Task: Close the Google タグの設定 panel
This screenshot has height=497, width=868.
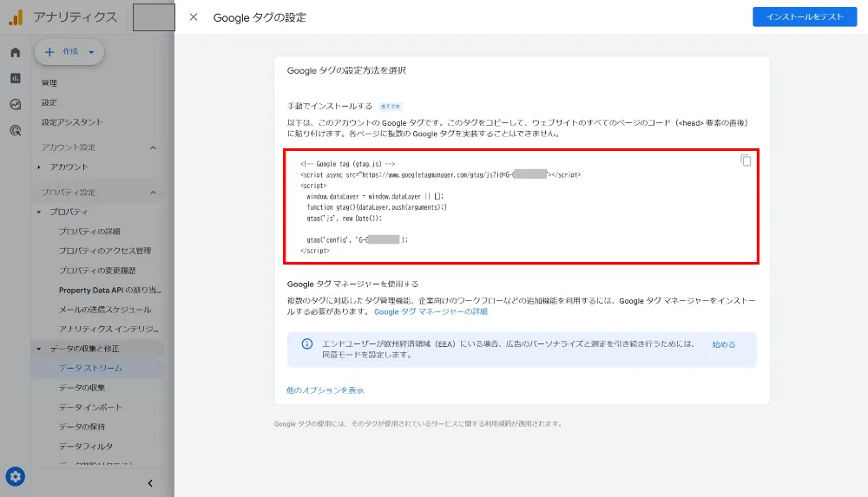Action: (194, 17)
